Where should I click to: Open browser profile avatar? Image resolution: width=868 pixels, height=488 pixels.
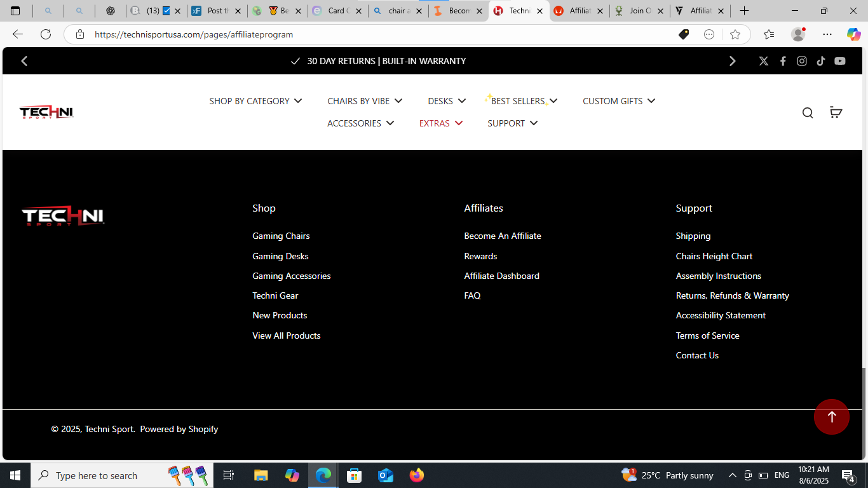[x=798, y=34]
